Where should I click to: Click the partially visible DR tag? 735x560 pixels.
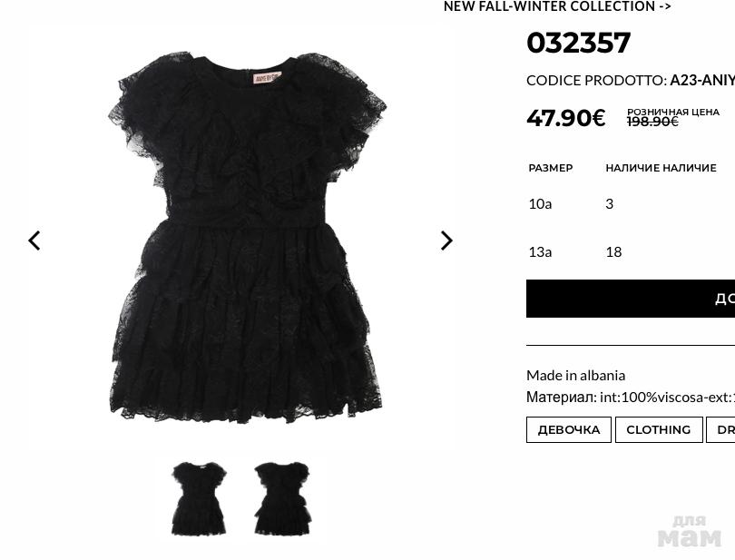pyautogui.click(x=721, y=429)
